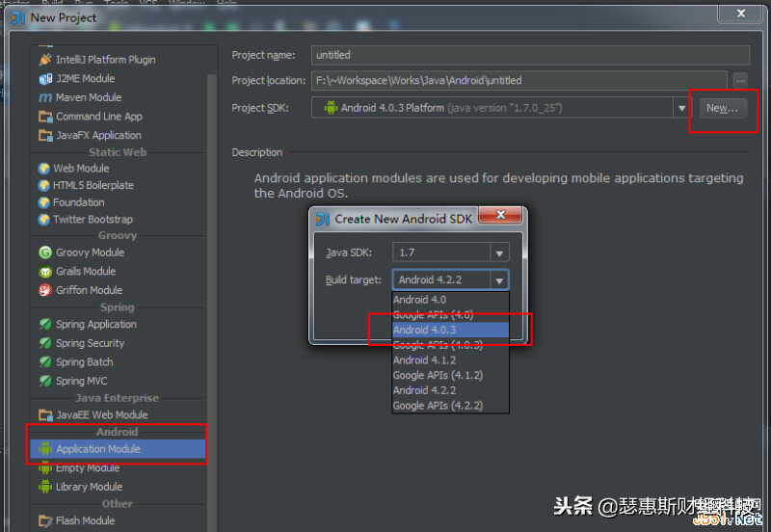Select the Grails Module icon

45,272
